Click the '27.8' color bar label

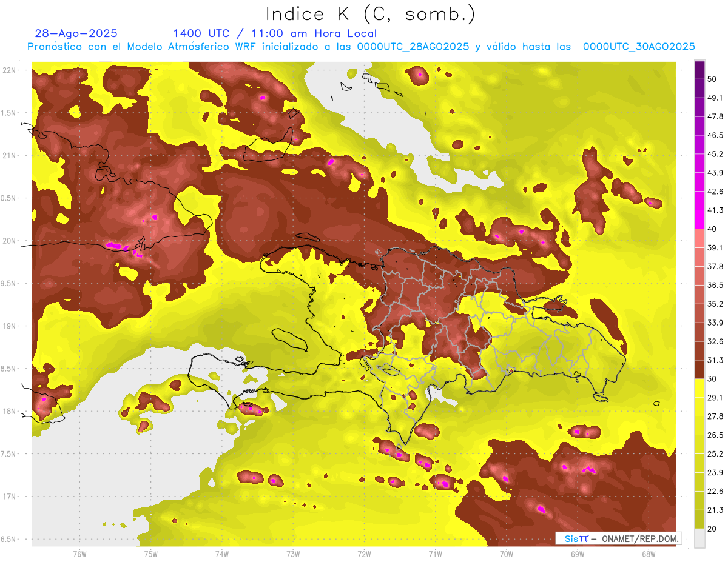[715, 416]
